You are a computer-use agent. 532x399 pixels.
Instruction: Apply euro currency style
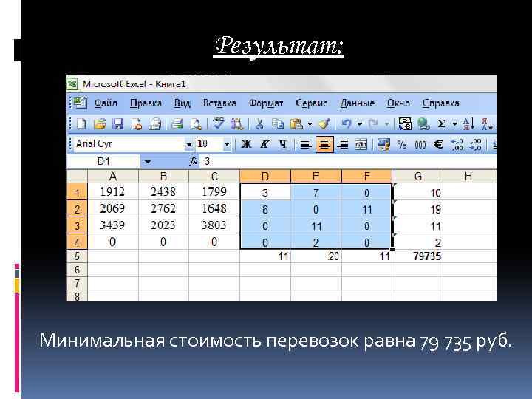point(438,145)
